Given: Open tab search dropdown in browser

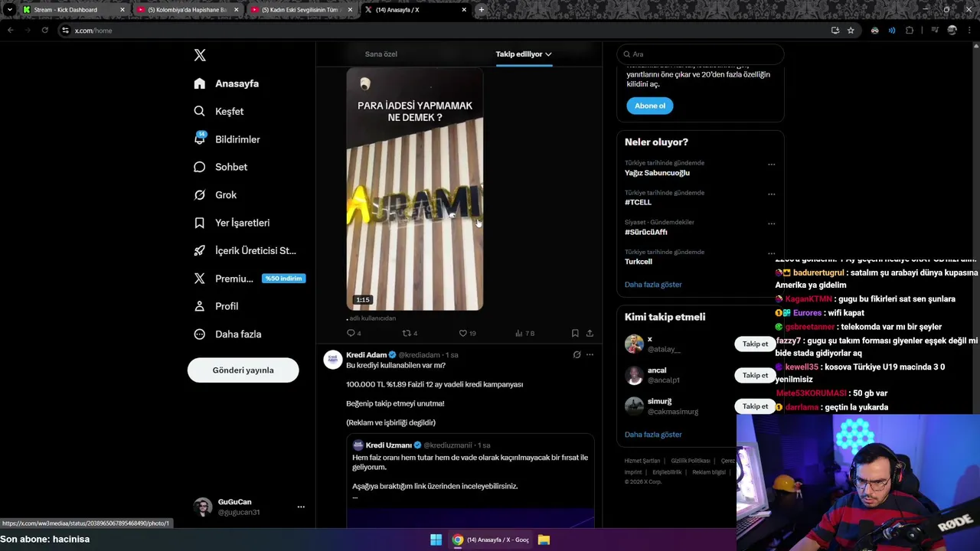Looking at the screenshot, I should (10, 10).
